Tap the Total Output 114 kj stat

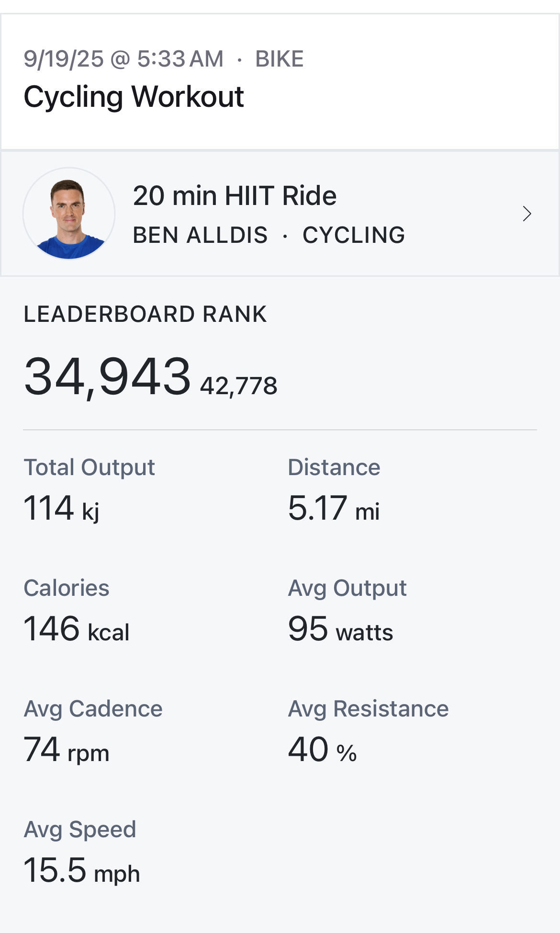(62, 508)
